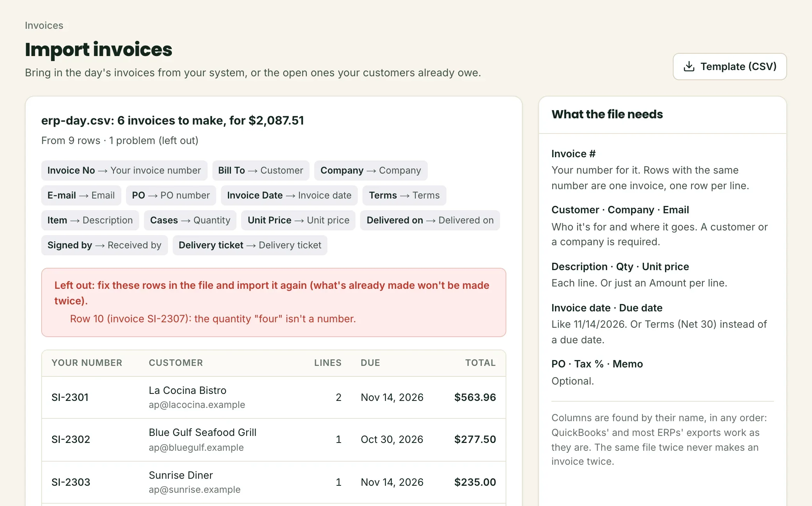Screen dimensions: 812x506
Task: Click email ap@sunrise.example
Action: 194,490
